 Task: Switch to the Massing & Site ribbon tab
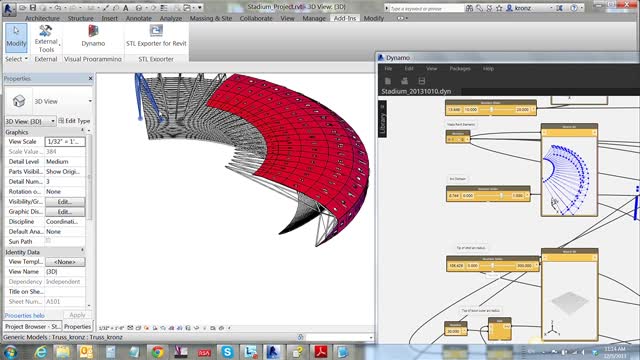click(x=211, y=18)
